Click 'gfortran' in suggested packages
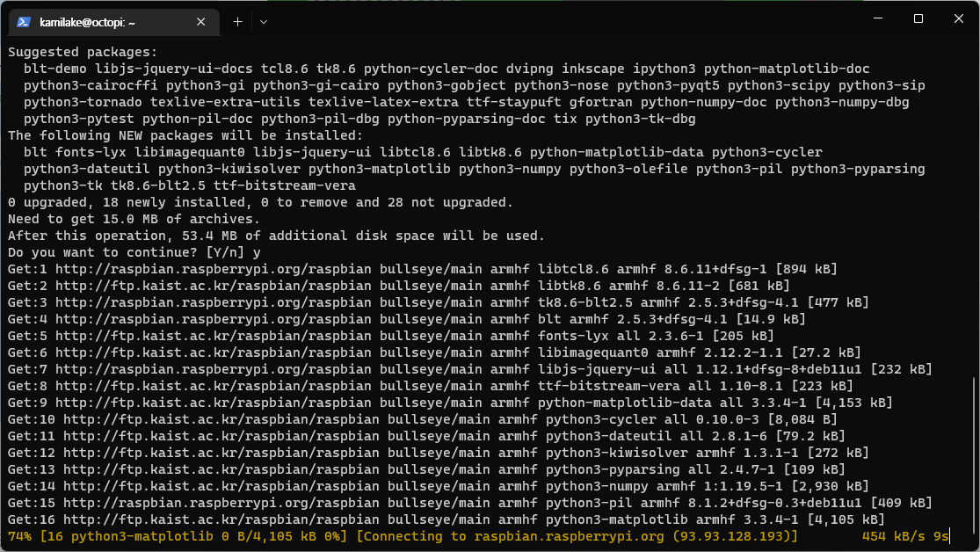980x552 pixels. coord(600,103)
